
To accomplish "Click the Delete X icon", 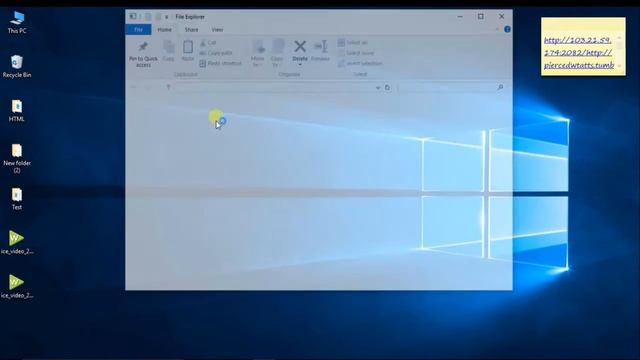I will coord(300,46).
